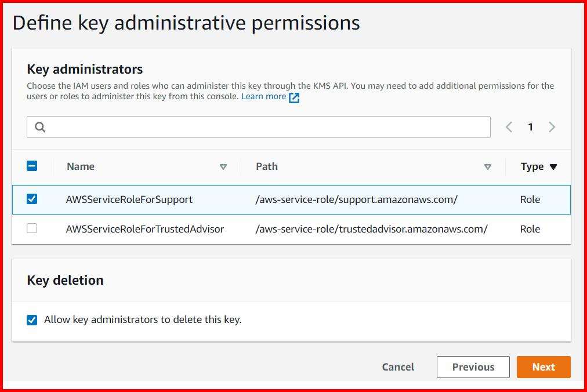Click the Type column sort arrow
Image resolution: width=587 pixels, height=392 pixels.
coord(554,166)
